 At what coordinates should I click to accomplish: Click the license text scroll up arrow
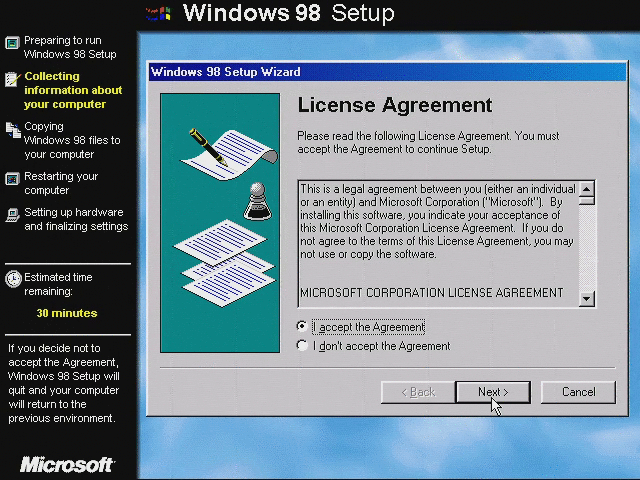pyautogui.click(x=587, y=189)
